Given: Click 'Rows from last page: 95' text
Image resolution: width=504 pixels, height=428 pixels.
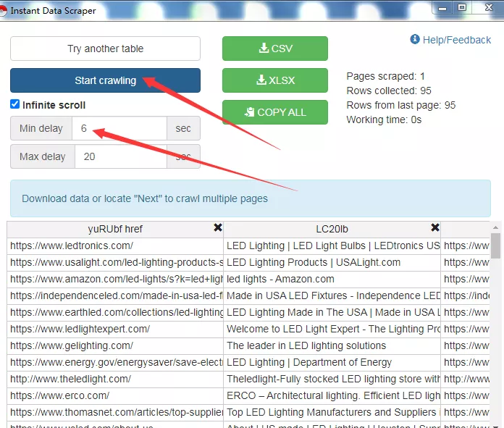Looking at the screenshot, I should [401, 105].
